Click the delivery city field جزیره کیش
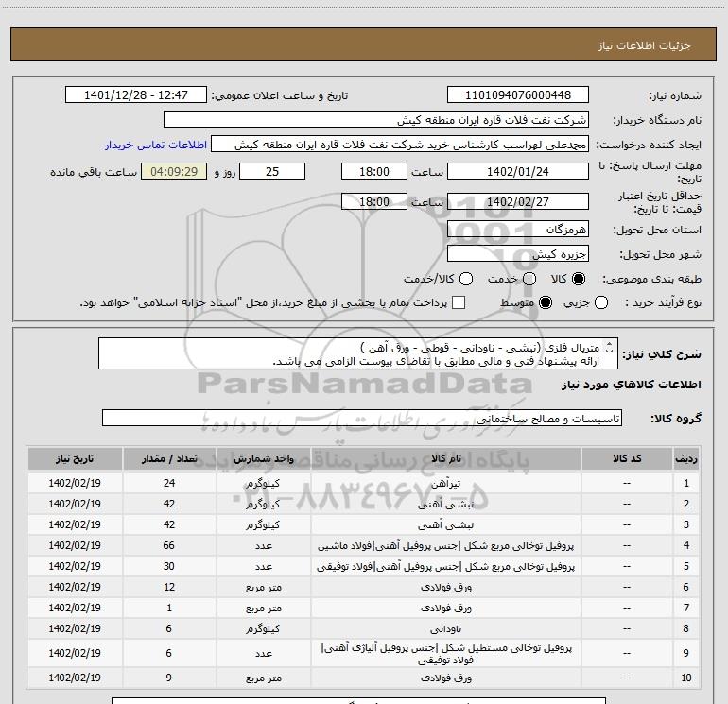 click(518, 254)
